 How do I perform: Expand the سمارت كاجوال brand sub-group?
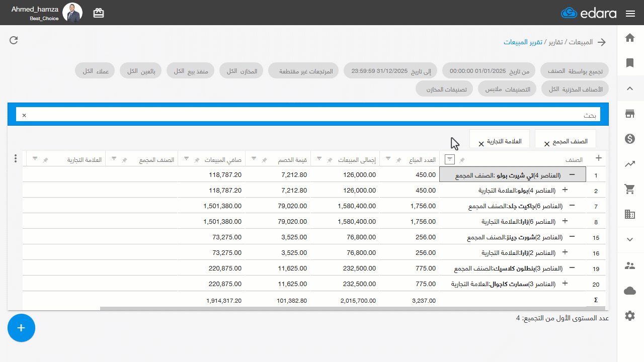[565, 284]
